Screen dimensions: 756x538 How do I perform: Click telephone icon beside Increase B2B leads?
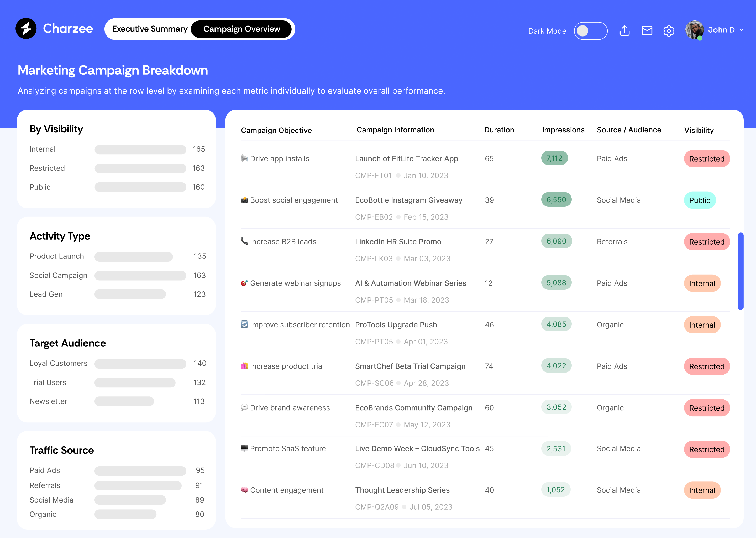(244, 241)
